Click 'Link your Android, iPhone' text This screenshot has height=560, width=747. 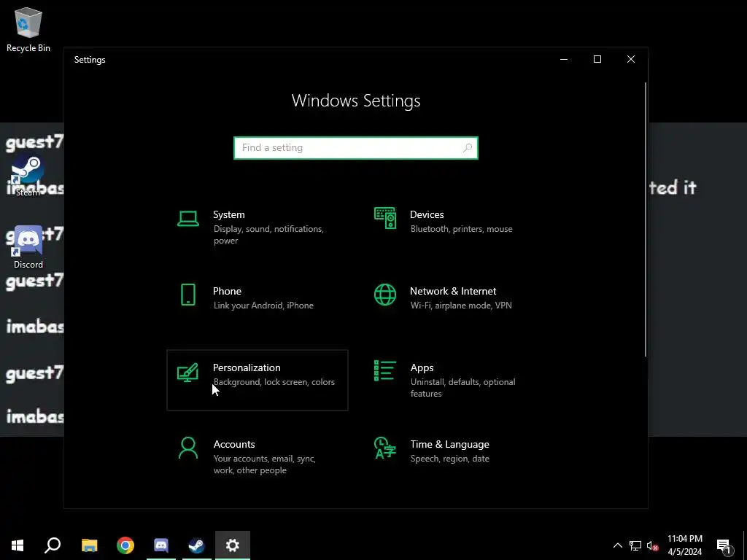(263, 306)
